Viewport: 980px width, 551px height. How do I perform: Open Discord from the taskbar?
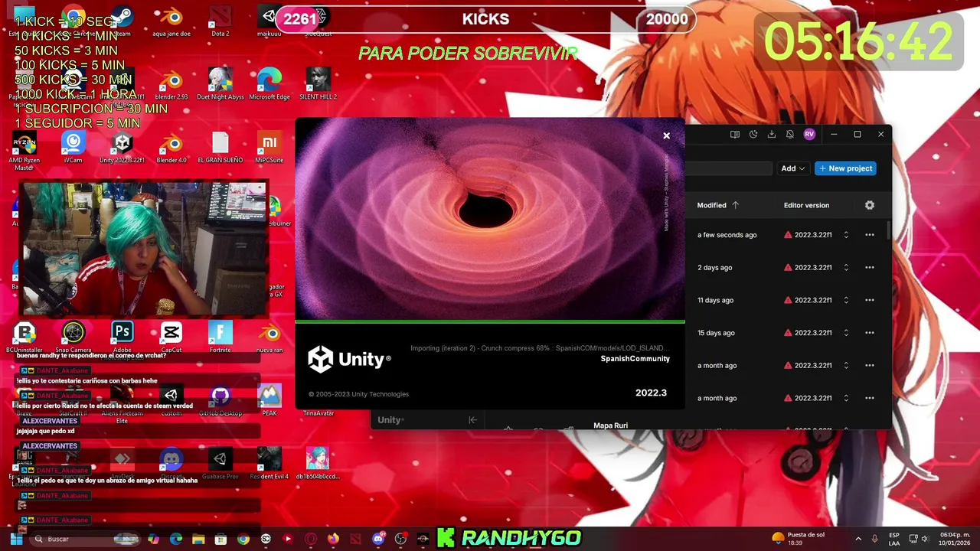(378, 539)
